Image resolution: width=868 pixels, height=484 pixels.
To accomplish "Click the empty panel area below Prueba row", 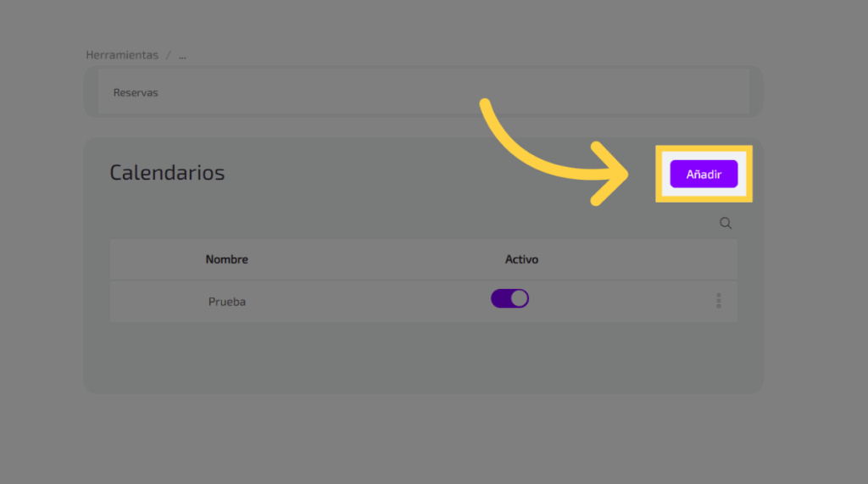I will [424, 356].
